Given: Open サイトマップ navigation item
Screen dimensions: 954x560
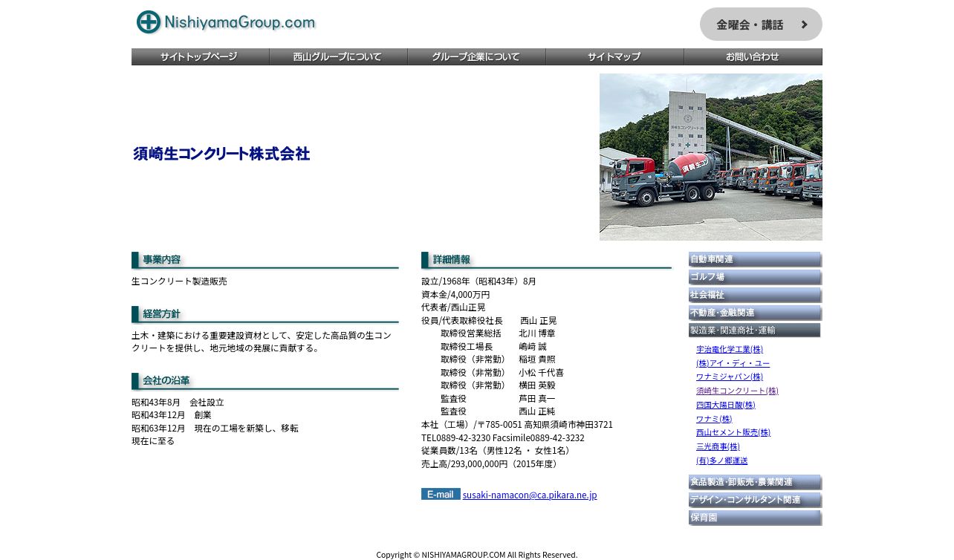Looking at the screenshot, I should pos(615,57).
